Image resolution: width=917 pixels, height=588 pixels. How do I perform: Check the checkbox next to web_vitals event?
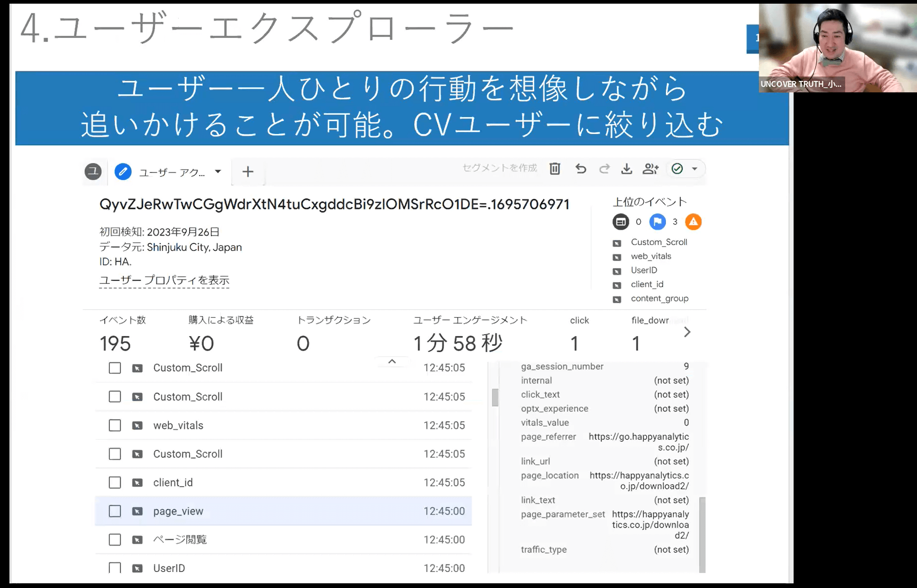point(114,425)
